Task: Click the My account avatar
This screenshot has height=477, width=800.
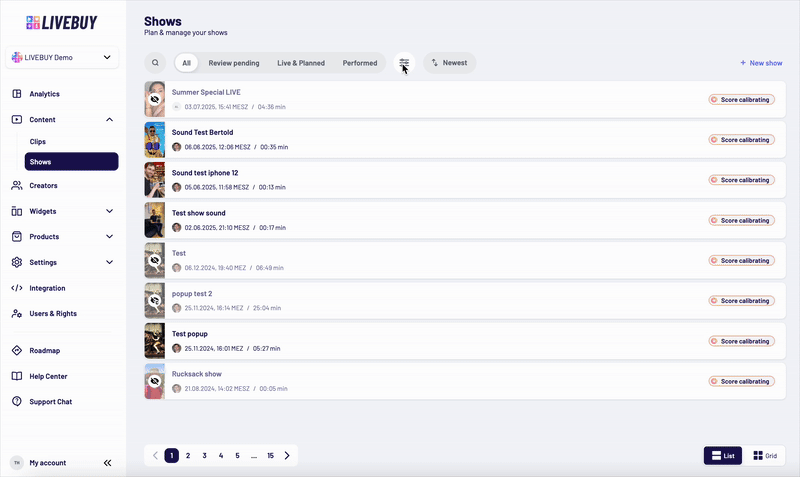Action: click(17, 463)
